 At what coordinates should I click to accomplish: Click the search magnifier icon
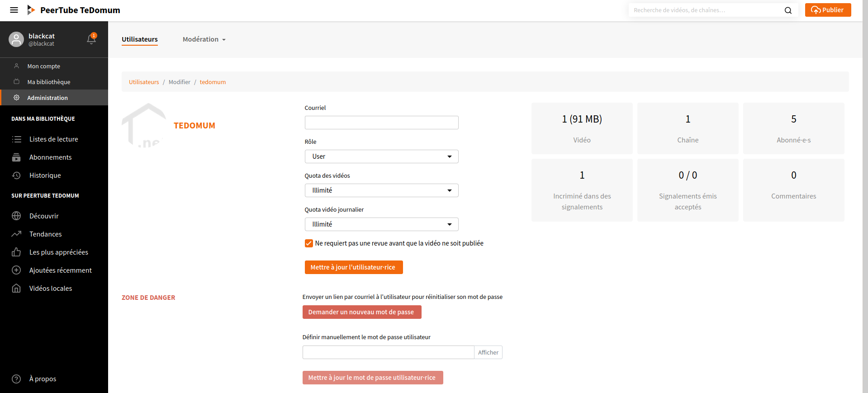pyautogui.click(x=788, y=10)
